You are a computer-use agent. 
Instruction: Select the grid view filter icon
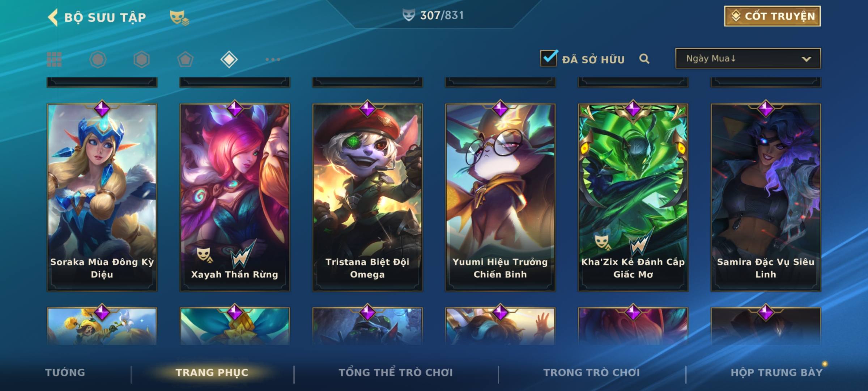pos(54,59)
